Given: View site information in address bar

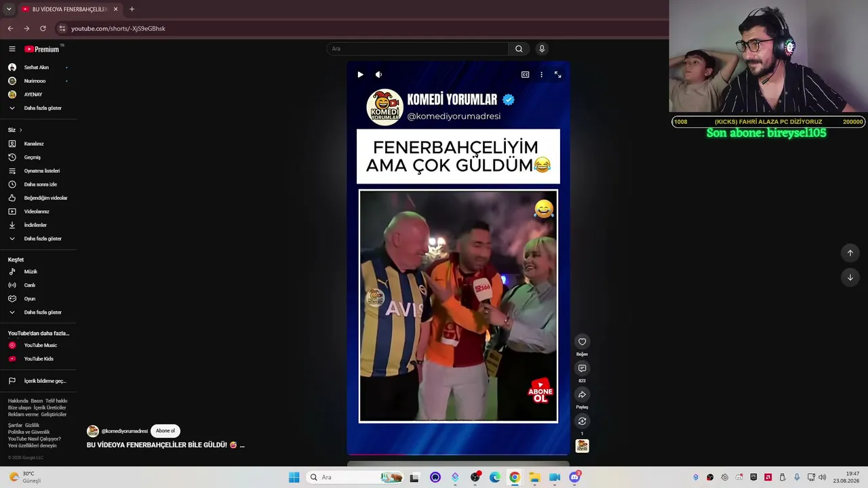Looking at the screenshot, I should [x=62, y=28].
